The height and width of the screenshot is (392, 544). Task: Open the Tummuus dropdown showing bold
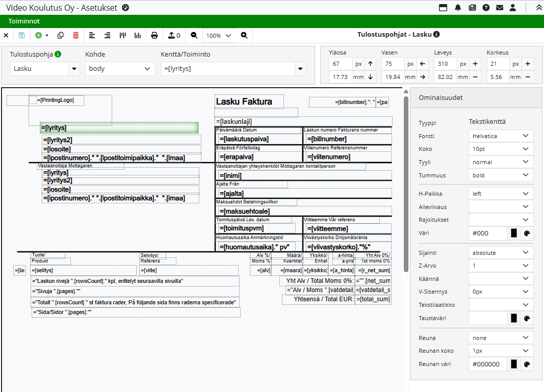[501, 175]
